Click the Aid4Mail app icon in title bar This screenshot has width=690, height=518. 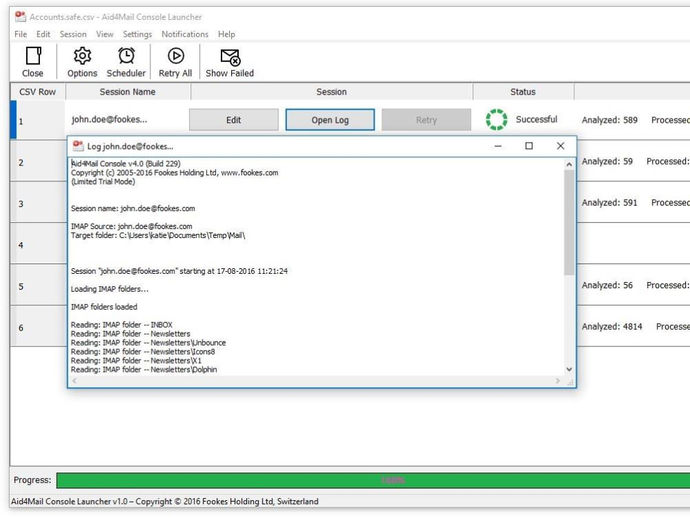(20, 17)
